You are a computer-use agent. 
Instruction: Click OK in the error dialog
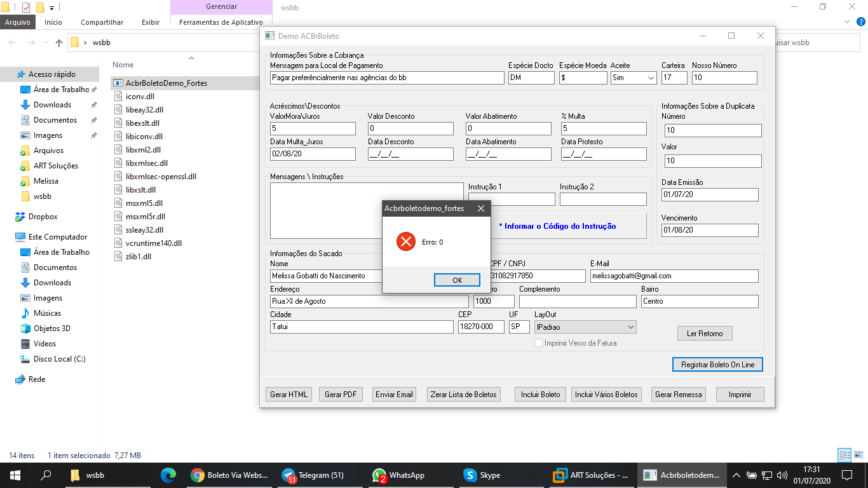pos(457,280)
